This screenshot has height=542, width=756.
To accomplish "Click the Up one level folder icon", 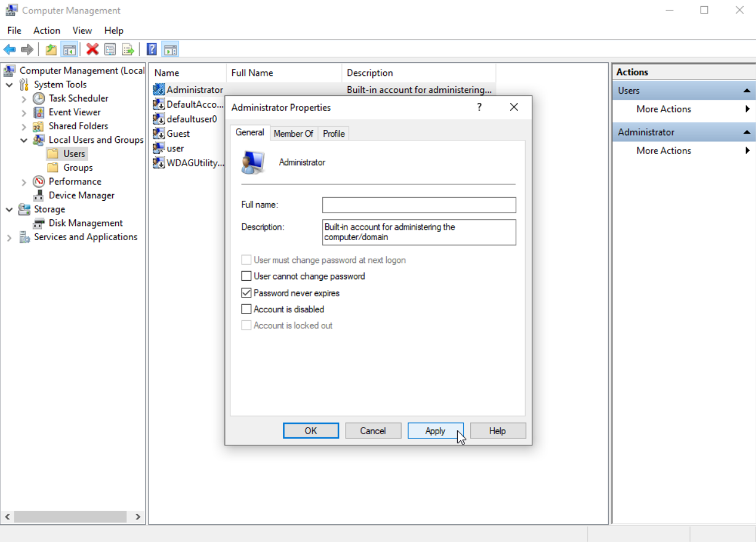I will [52, 50].
